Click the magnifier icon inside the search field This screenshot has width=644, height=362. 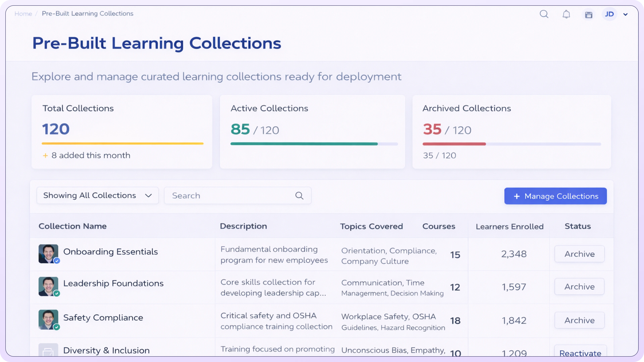point(299,196)
